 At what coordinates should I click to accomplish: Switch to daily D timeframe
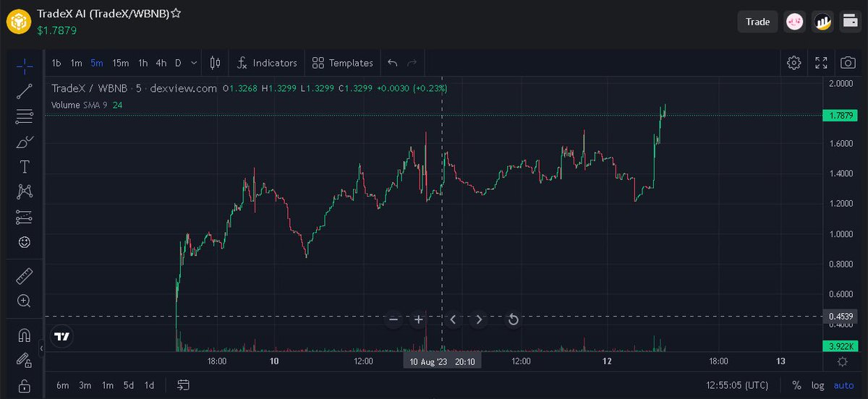point(178,63)
